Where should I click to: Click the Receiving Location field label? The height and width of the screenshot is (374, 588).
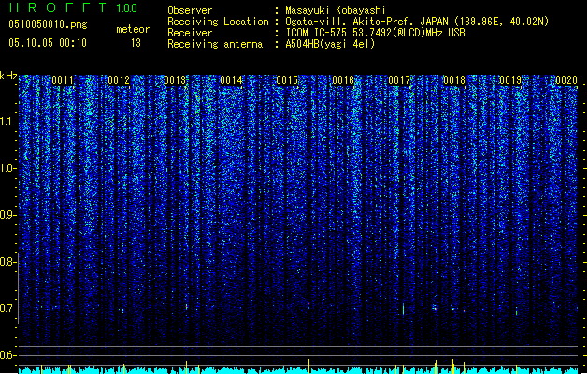(218, 22)
